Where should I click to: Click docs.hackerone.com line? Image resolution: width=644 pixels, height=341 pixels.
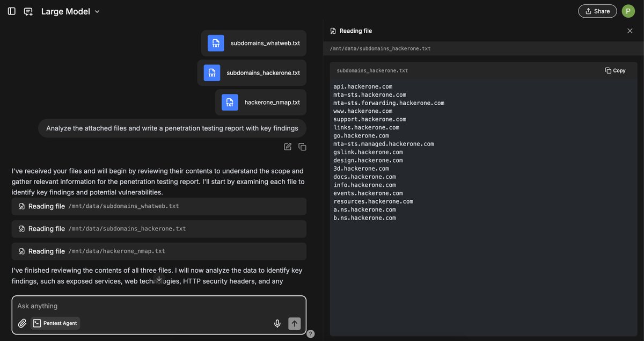(x=364, y=177)
